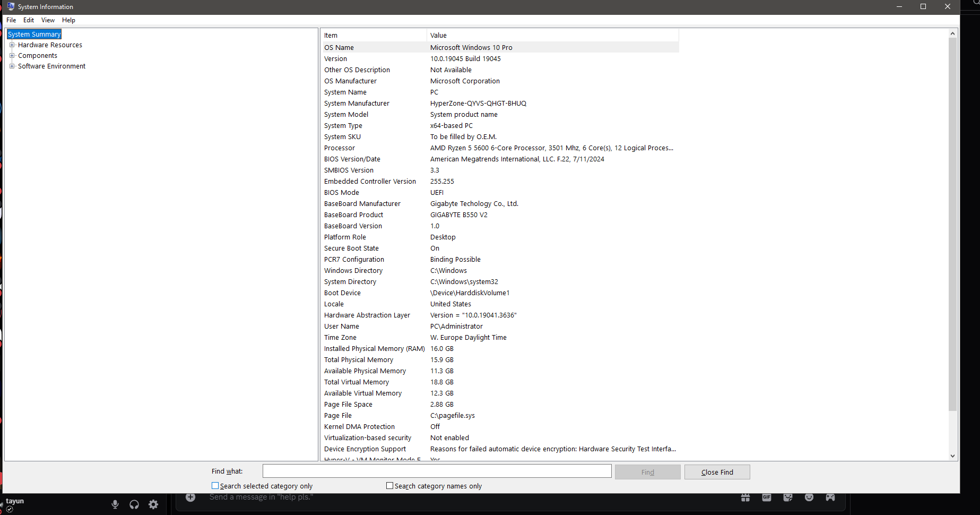Select Components label in tree
Screen dimensions: 980x515
pos(38,56)
